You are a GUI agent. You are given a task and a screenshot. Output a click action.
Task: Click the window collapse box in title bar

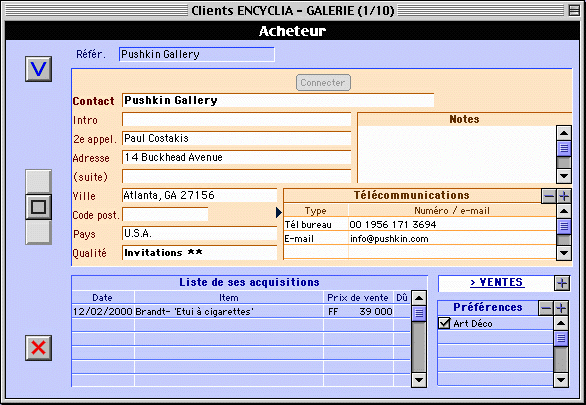click(x=574, y=10)
